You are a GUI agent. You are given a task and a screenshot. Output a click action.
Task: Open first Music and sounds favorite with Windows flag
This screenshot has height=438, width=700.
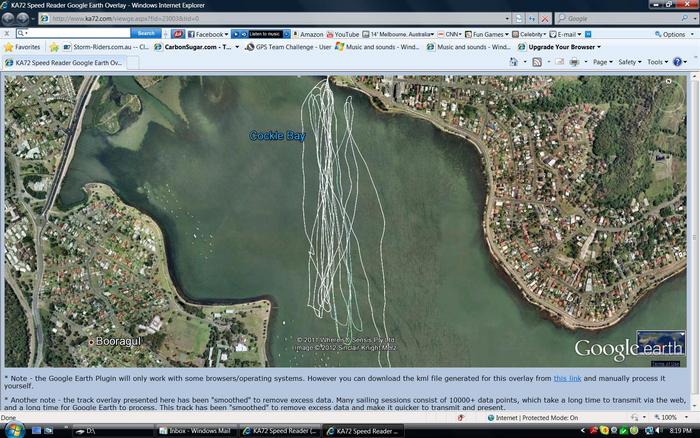coord(378,47)
